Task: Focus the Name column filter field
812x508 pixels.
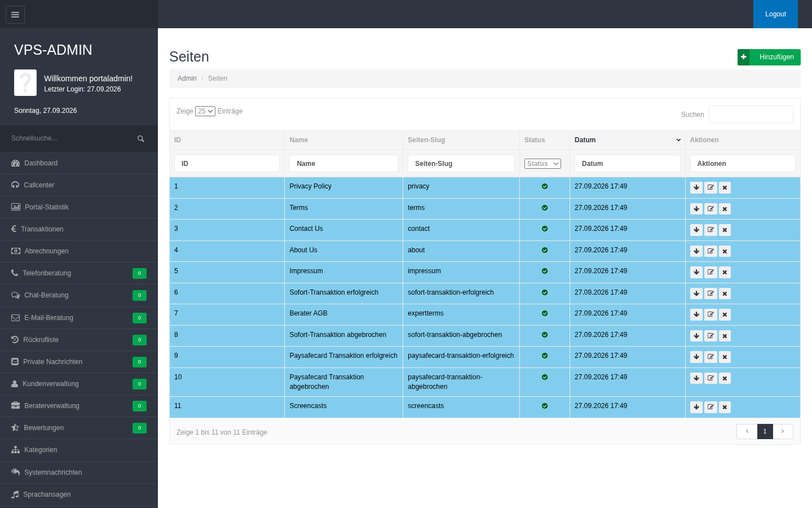Action: tap(343, 164)
